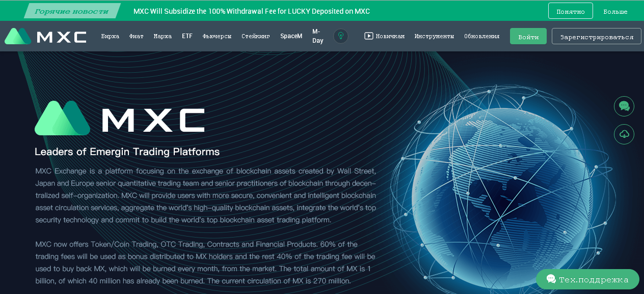Click the Горячие новости label
The image size is (644, 294).
[72, 11]
